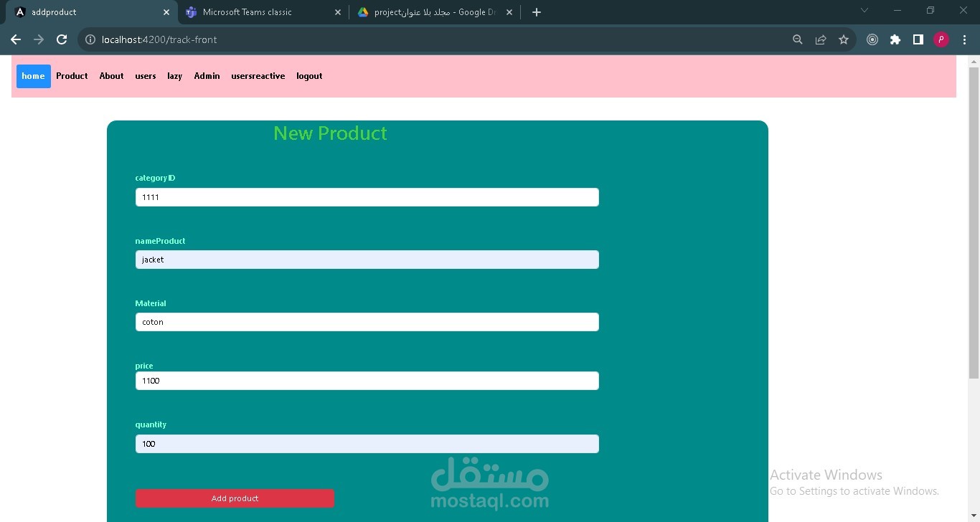This screenshot has height=522, width=980.
Task: Open the usersreactive nav link
Action: click(x=258, y=76)
